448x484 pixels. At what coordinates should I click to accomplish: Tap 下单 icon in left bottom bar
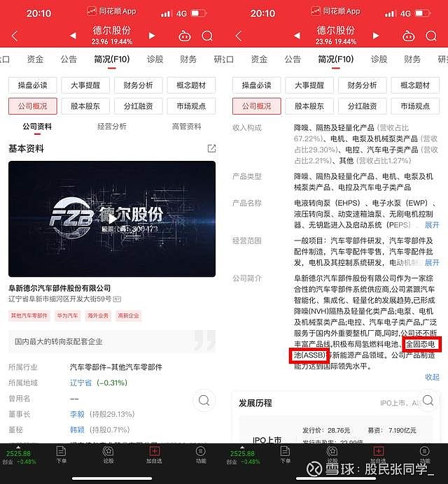pos(61,455)
